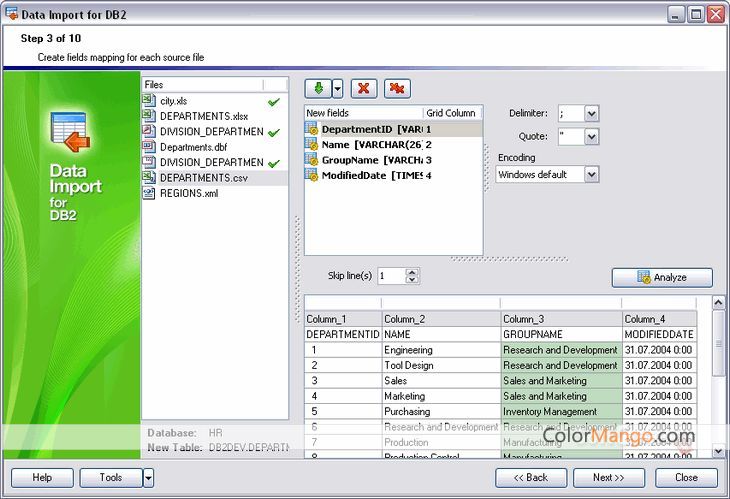730x499 pixels.
Task: Click the Analyze button
Action: coord(662,277)
